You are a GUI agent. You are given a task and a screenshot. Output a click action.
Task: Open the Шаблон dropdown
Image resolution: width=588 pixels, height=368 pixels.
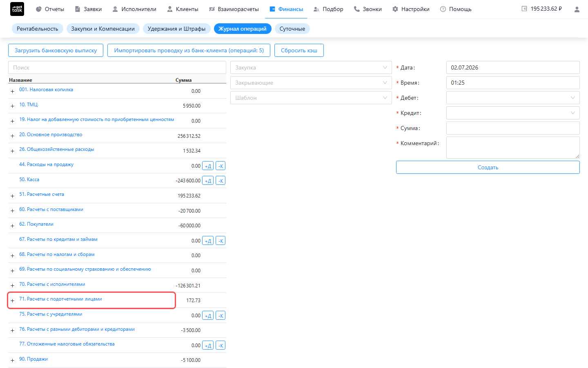311,98
